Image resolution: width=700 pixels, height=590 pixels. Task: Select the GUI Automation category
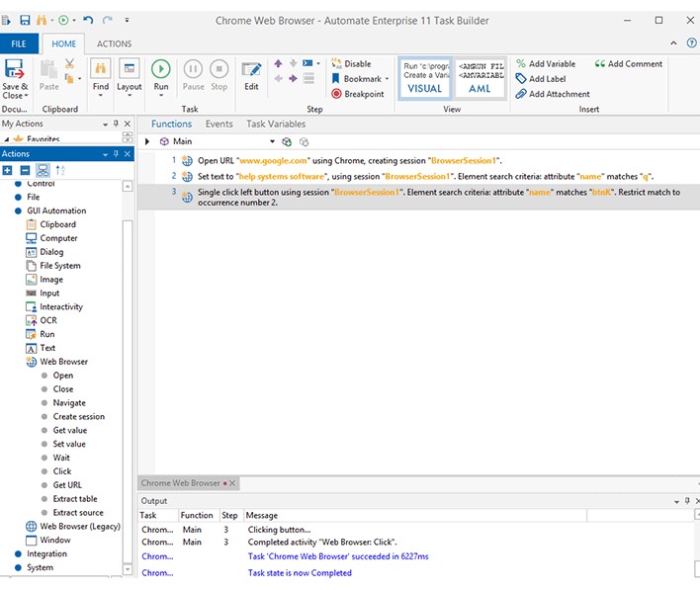pyautogui.click(x=56, y=211)
